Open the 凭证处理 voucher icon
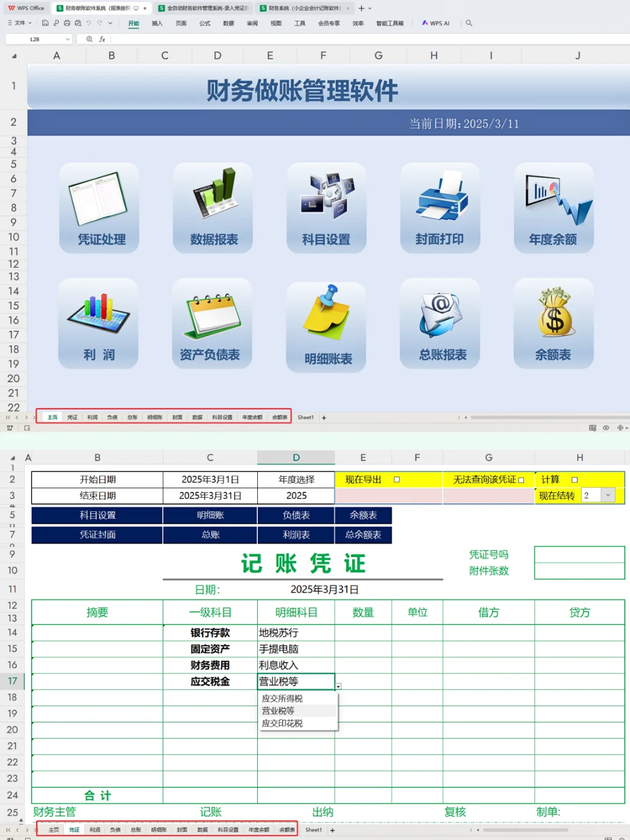 click(99, 207)
